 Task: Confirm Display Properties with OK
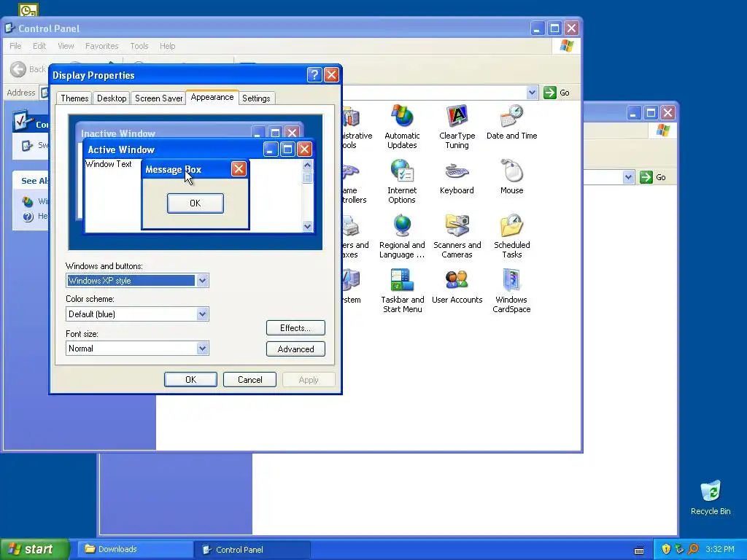190,379
